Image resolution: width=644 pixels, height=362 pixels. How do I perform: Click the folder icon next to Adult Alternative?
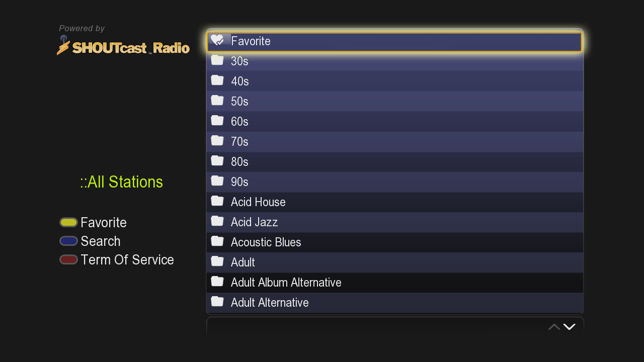[217, 302]
